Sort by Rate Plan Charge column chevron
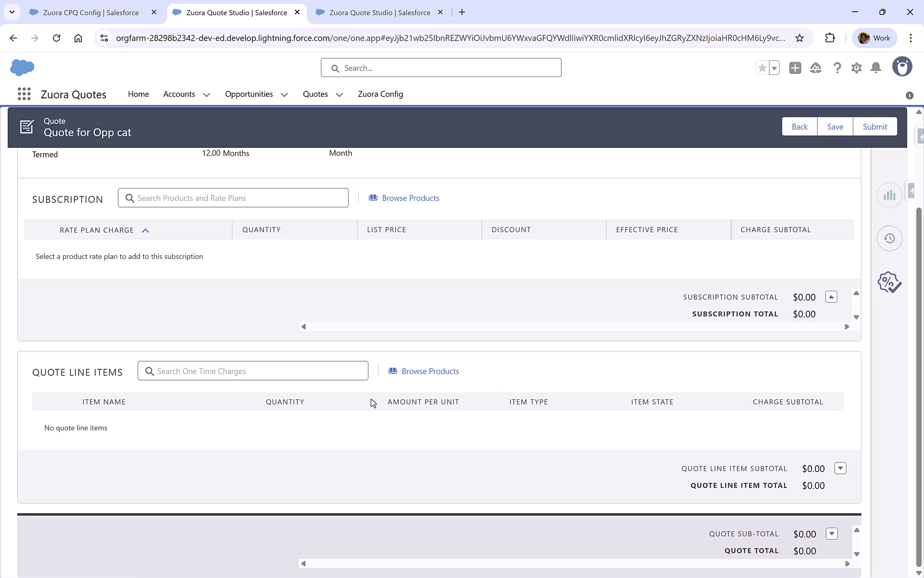 click(145, 230)
